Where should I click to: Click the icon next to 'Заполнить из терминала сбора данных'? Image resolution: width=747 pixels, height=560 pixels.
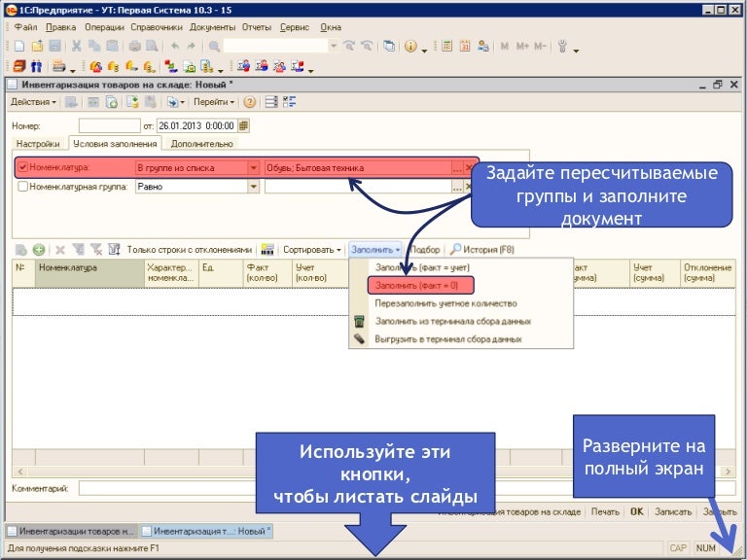[x=359, y=321]
